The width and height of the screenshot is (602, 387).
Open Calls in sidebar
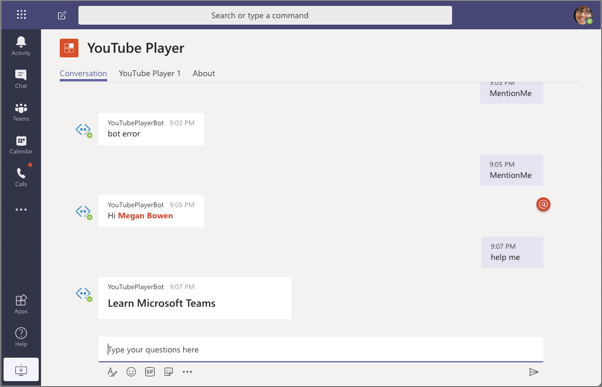point(21,177)
